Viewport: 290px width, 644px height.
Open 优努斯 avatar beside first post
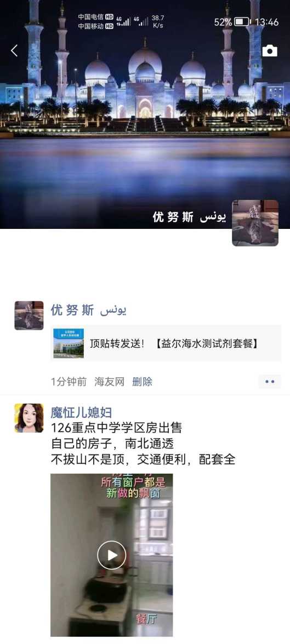[x=29, y=315]
